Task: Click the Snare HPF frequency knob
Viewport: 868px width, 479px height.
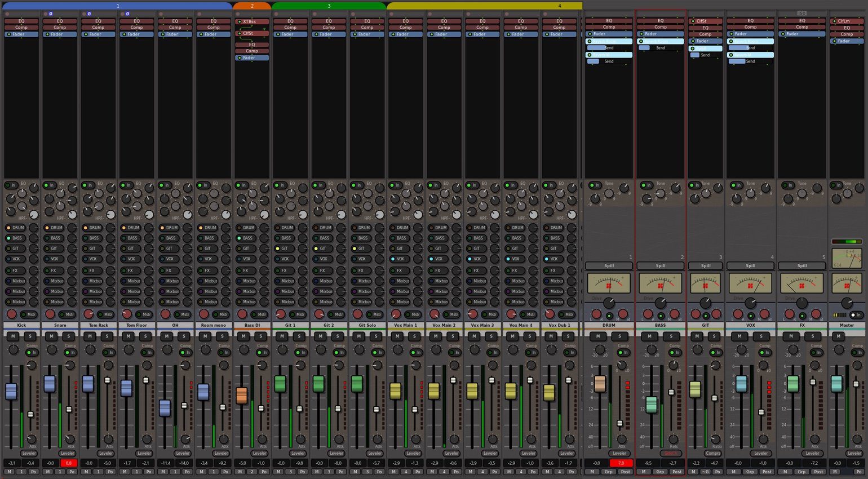Action: pos(72,215)
